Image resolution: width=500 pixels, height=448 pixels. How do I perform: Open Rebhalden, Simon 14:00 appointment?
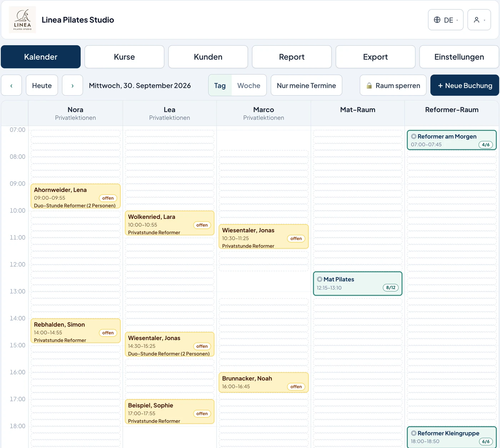pos(75,331)
